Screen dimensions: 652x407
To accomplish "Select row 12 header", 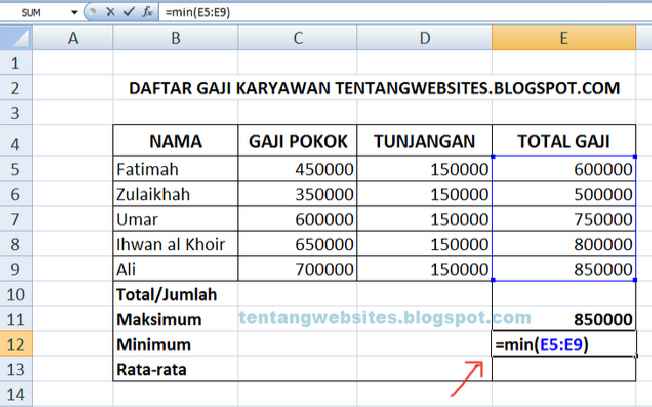I will tap(17, 345).
